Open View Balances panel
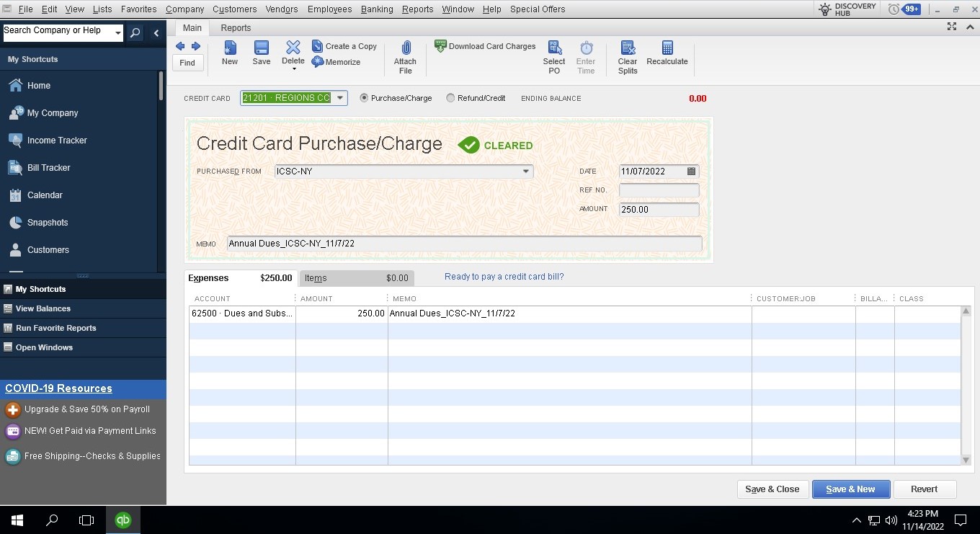 point(83,308)
